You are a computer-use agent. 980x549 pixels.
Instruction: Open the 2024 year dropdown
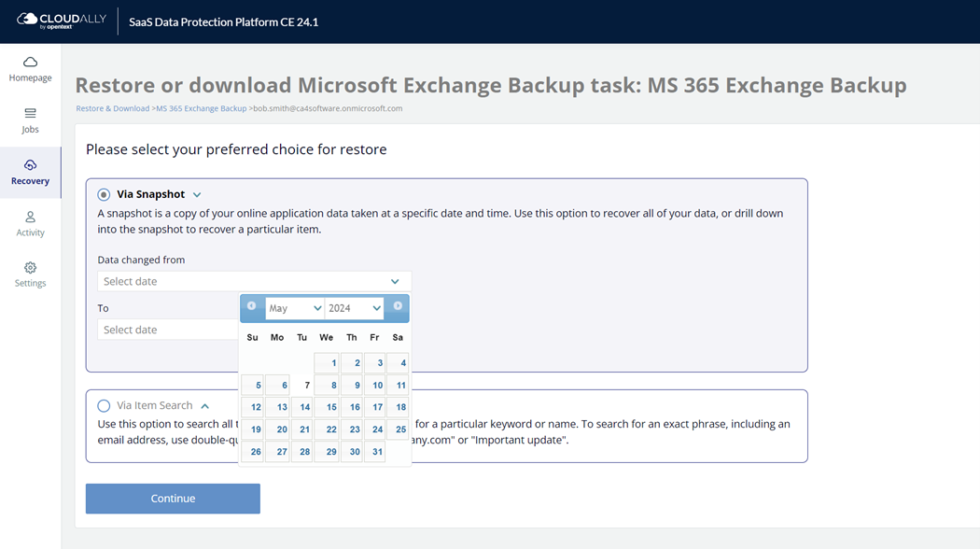354,308
